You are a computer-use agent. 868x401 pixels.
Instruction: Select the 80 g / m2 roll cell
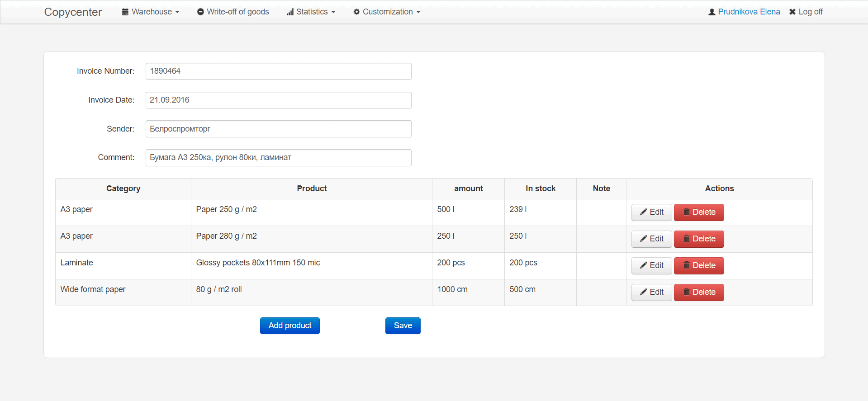pos(312,292)
